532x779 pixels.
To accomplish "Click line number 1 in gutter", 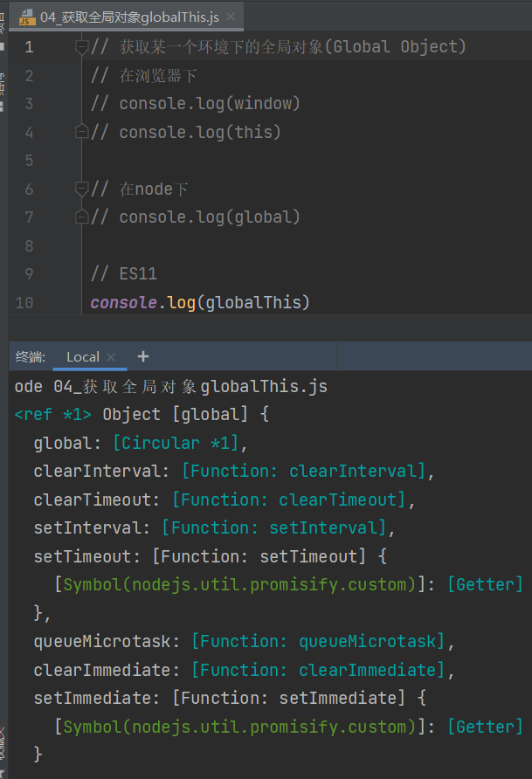I will click(x=29, y=47).
